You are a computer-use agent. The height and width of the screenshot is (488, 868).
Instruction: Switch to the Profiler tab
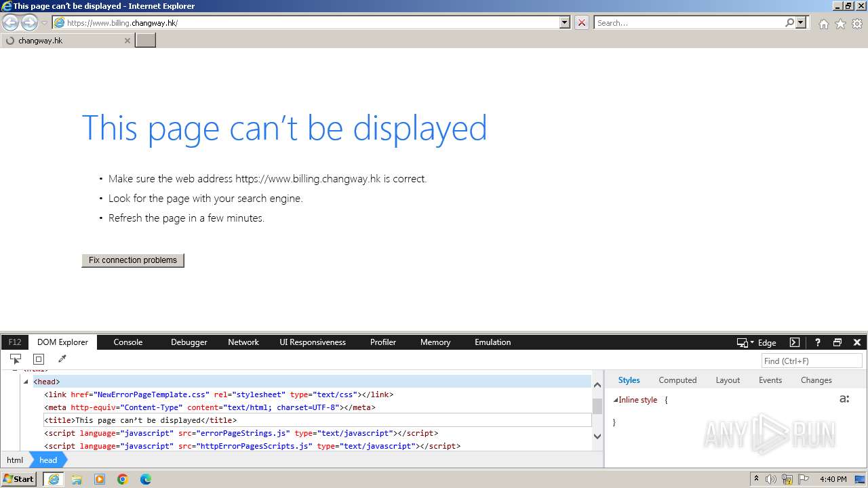point(383,342)
